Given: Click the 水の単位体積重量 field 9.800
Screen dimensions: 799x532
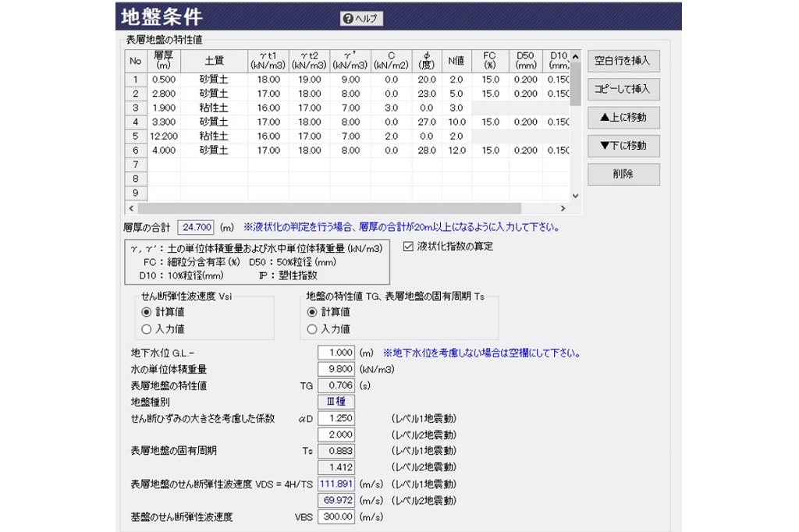Looking at the screenshot, I should click(336, 369).
